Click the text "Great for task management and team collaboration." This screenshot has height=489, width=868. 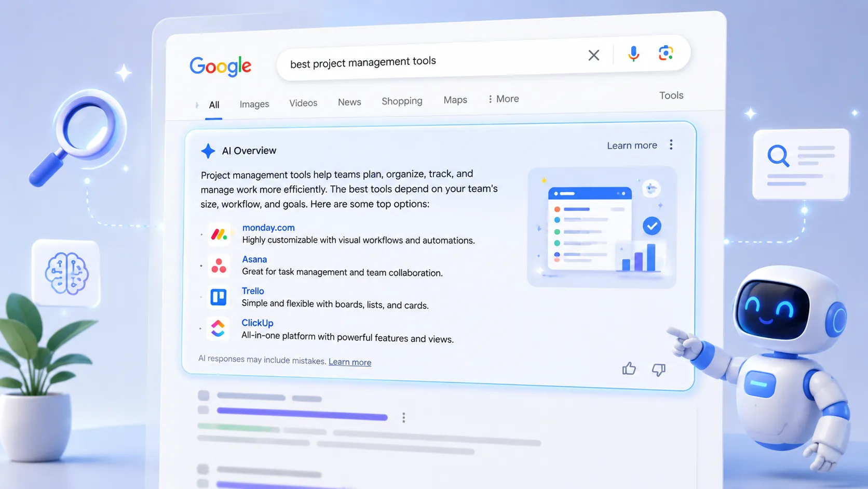[x=342, y=272]
